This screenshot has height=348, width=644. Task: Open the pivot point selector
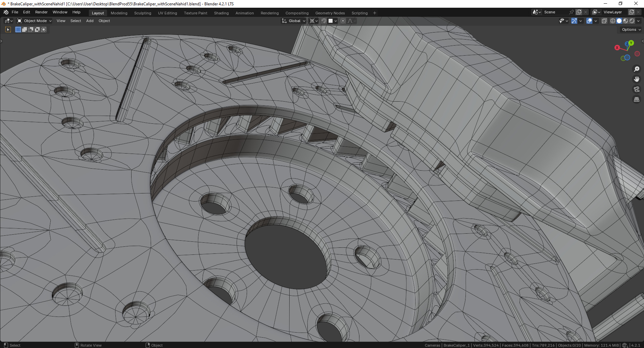click(x=313, y=21)
